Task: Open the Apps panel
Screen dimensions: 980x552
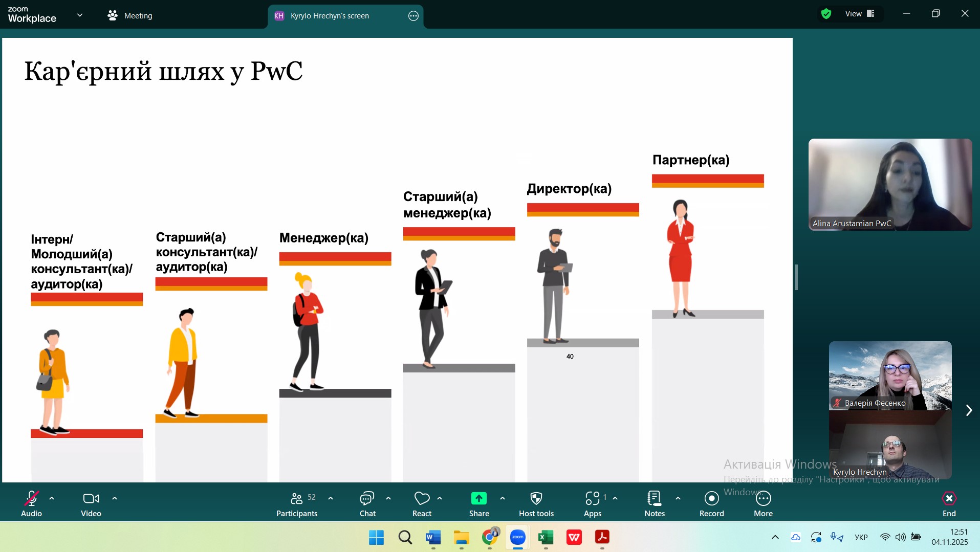Action: click(592, 503)
